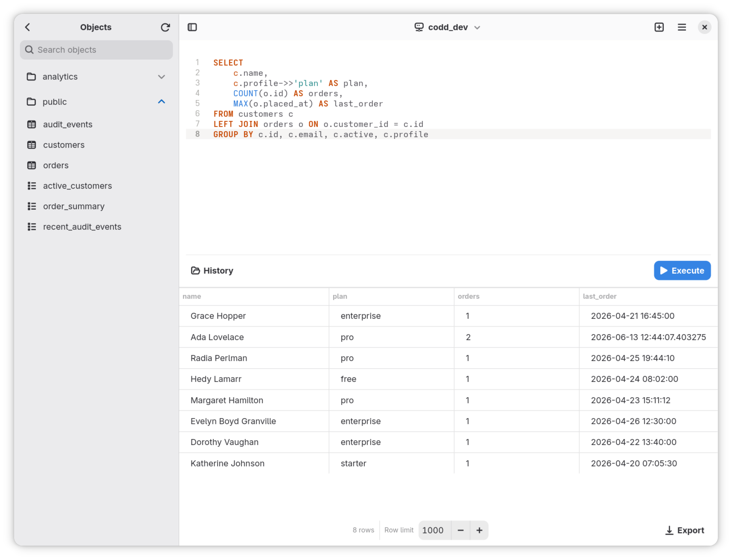Refresh the objects list
732x560 pixels.
coord(165,27)
